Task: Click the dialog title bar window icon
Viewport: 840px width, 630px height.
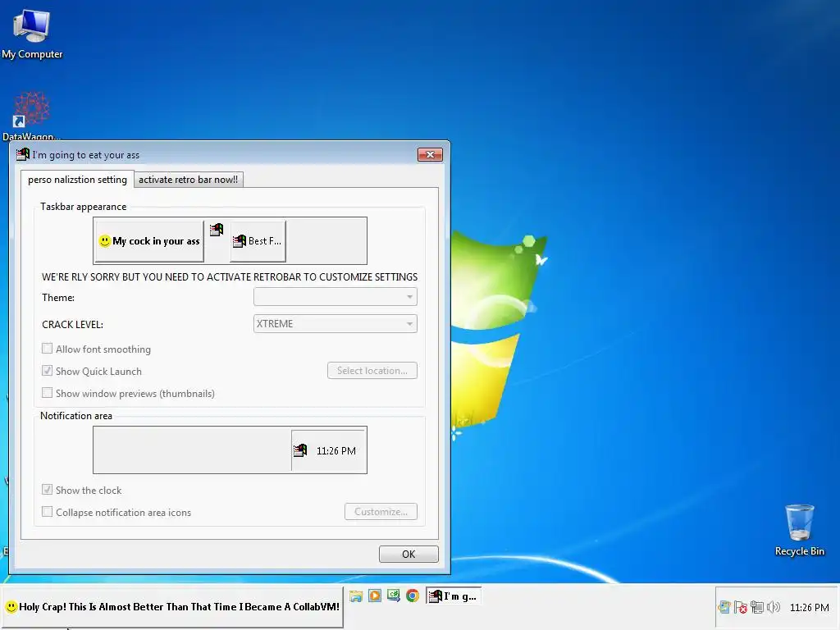Action: point(22,154)
